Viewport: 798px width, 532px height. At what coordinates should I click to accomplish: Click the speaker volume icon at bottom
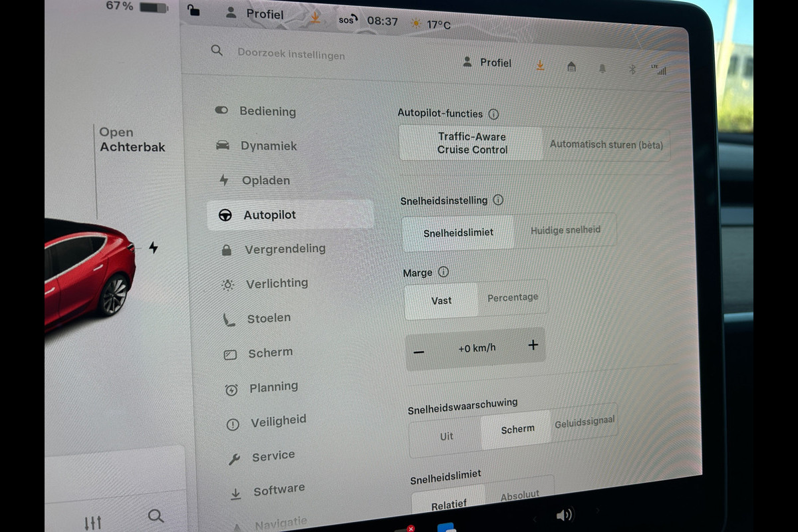click(x=564, y=515)
